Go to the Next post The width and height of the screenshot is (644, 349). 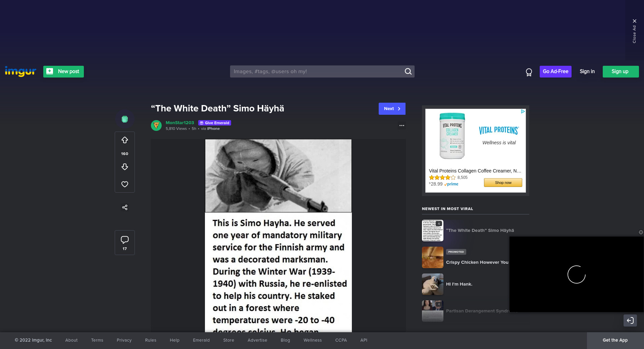pyautogui.click(x=392, y=109)
